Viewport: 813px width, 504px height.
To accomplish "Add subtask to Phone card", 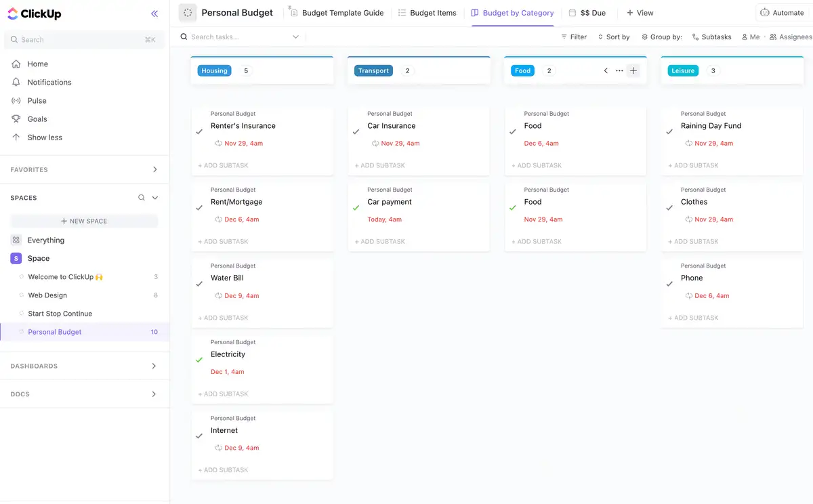I will [693, 318].
